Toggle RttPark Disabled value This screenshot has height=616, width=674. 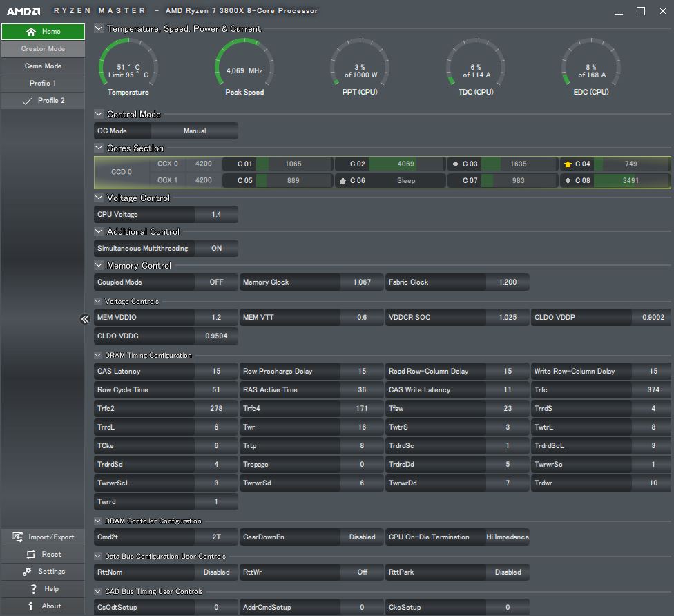pyautogui.click(x=508, y=572)
